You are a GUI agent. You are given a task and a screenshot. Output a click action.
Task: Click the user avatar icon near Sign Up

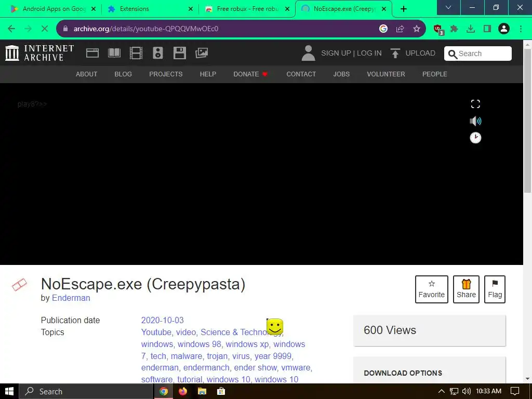click(308, 54)
